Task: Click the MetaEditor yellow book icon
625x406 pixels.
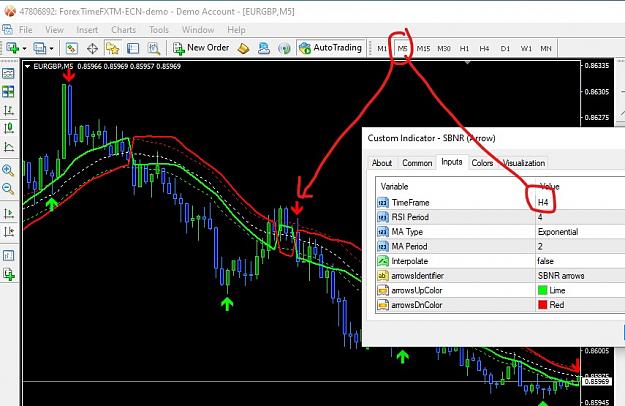Action: (x=243, y=49)
